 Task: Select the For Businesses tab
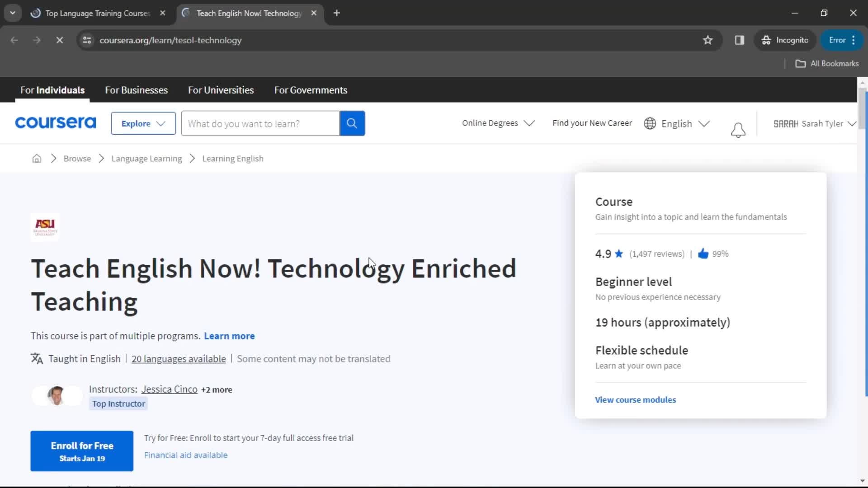tap(136, 90)
